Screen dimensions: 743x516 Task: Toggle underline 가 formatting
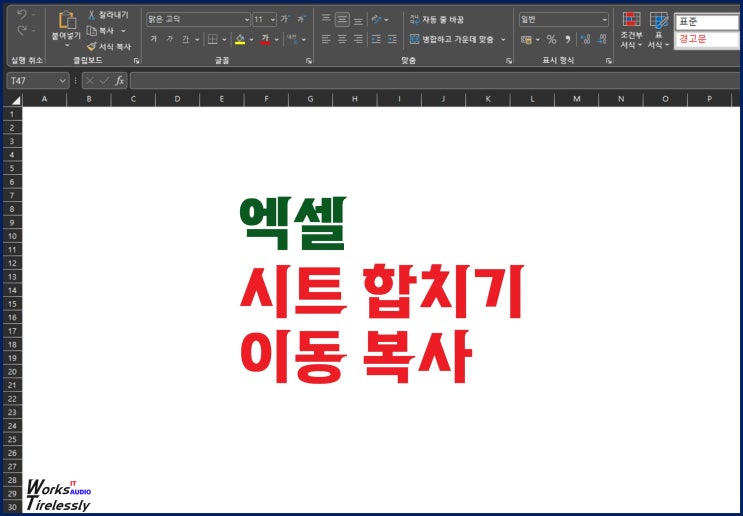click(185, 39)
